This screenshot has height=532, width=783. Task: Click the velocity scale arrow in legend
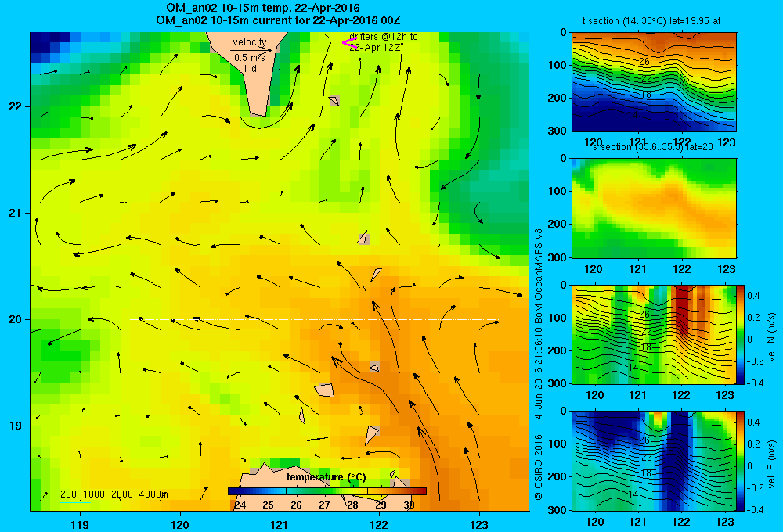pos(251,50)
